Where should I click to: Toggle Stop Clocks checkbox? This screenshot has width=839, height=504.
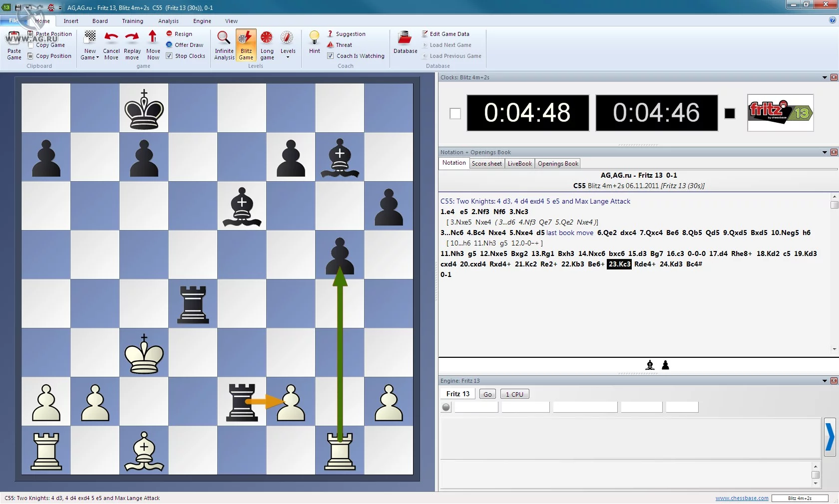[169, 55]
